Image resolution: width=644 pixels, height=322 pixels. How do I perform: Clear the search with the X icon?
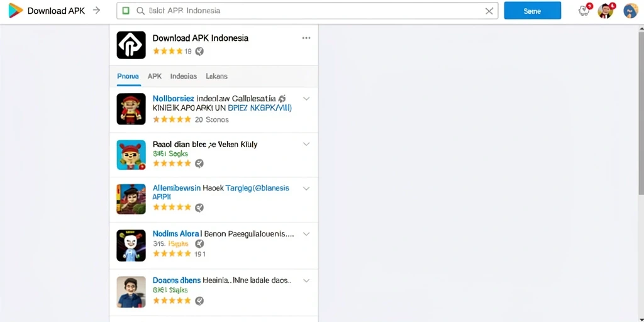[489, 11]
